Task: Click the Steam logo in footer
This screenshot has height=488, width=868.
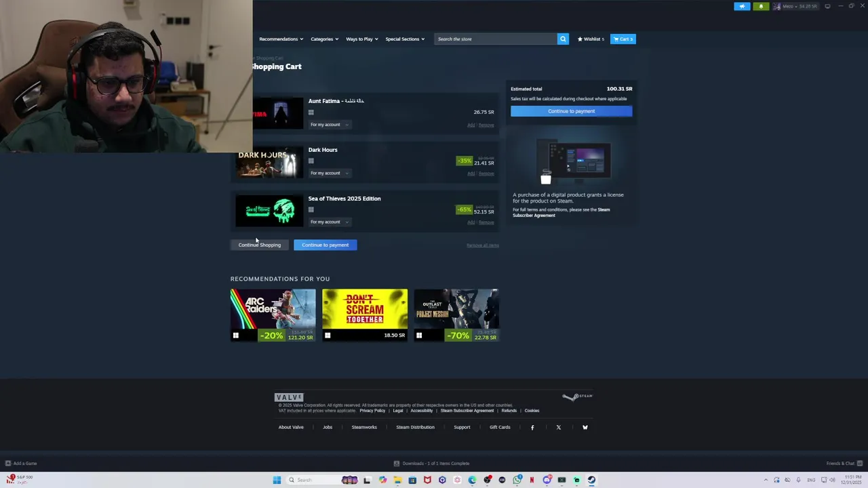Action: [578, 396]
